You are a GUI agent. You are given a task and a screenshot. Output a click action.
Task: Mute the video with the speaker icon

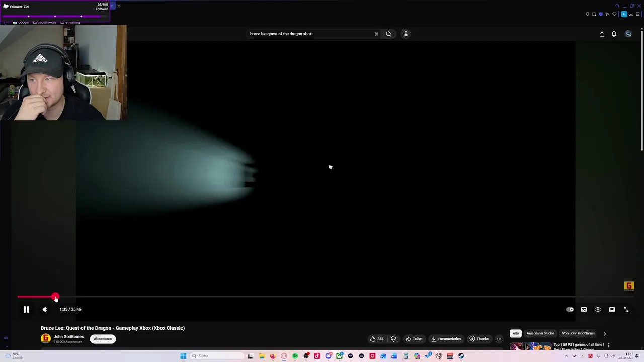pyautogui.click(x=45, y=309)
